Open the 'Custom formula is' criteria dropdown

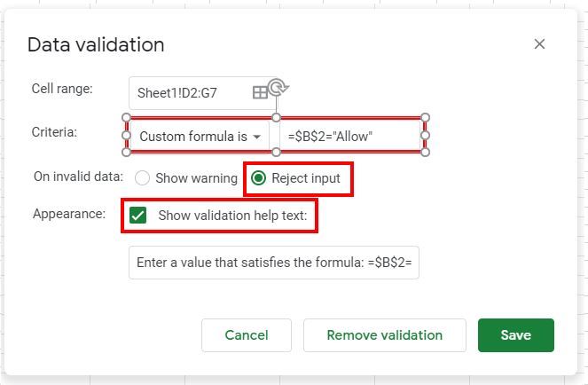coord(200,137)
